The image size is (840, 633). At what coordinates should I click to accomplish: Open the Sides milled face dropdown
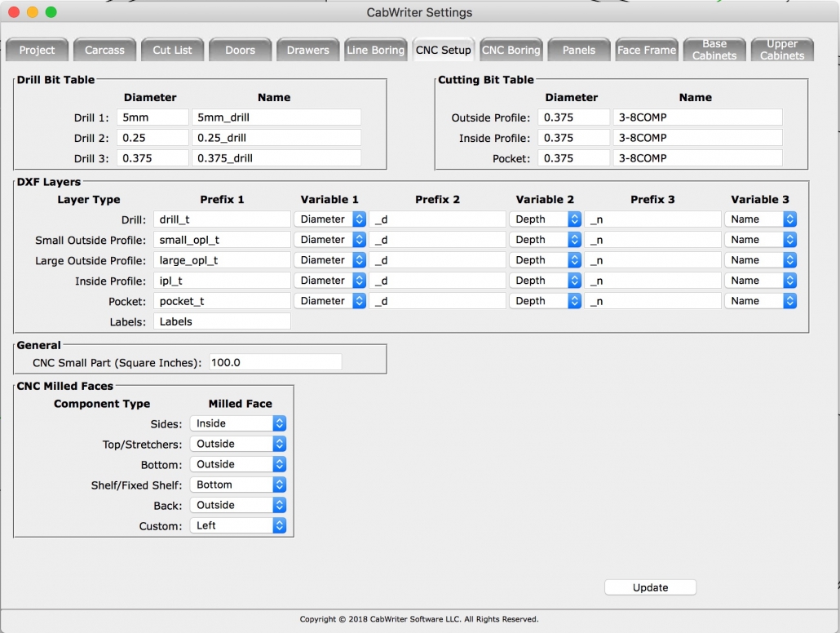(x=237, y=423)
